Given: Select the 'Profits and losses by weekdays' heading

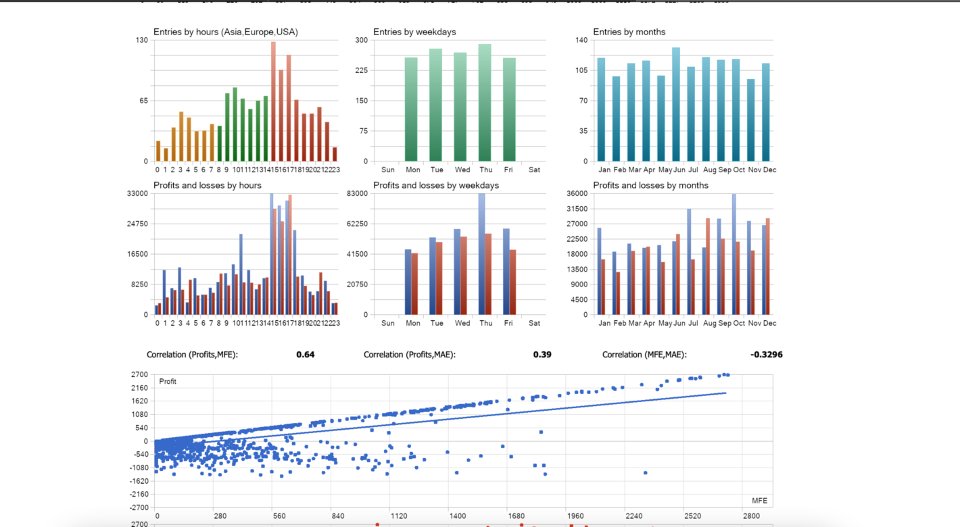Looking at the screenshot, I should pyautogui.click(x=436, y=185).
